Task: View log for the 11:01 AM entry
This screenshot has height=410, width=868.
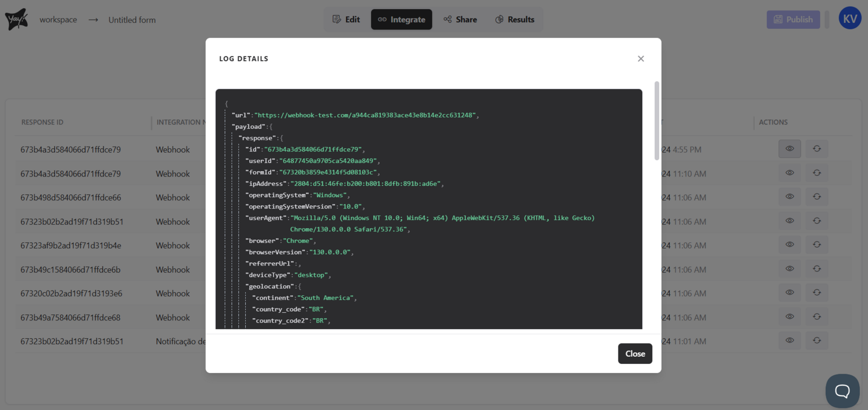Action: pyautogui.click(x=789, y=340)
